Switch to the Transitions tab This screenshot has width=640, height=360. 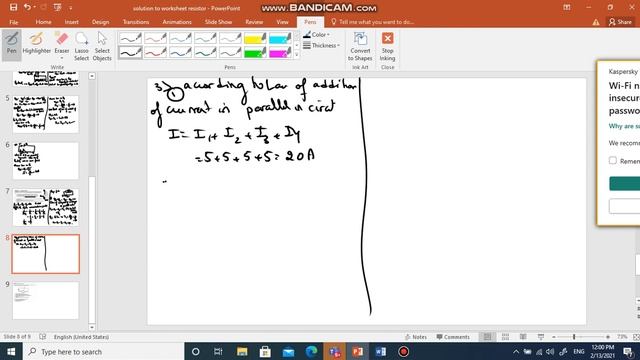(136, 22)
